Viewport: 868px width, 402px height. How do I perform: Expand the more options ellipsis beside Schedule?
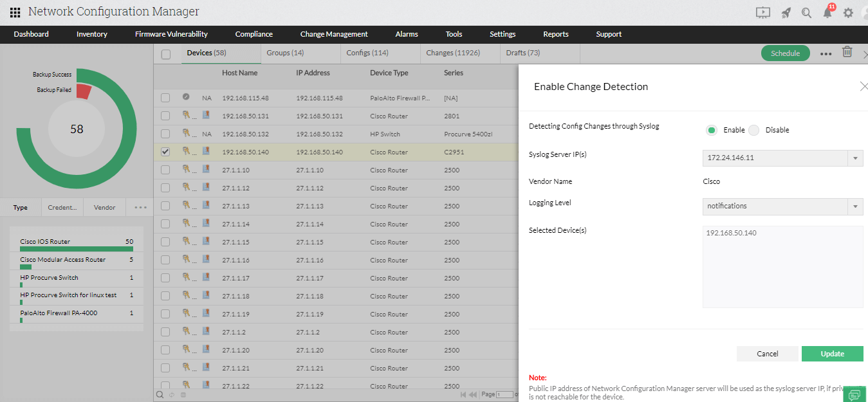pos(826,54)
